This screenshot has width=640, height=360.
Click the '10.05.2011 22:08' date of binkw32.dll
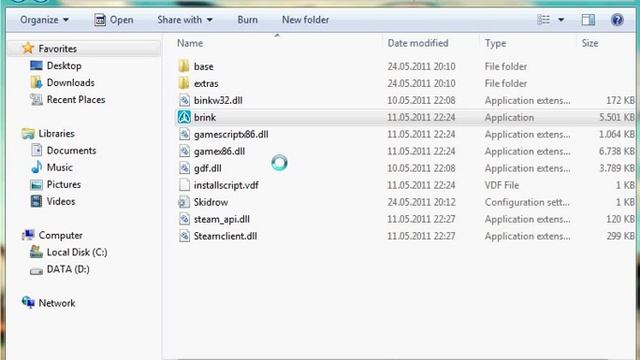pos(421,100)
